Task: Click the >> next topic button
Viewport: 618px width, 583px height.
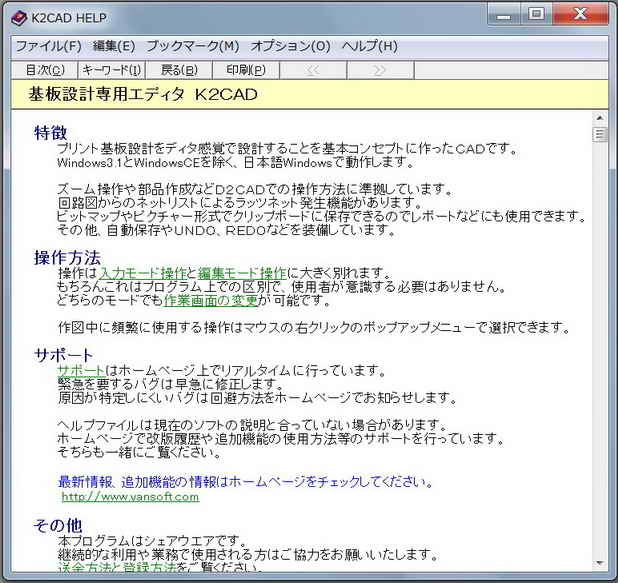Action: click(380, 70)
